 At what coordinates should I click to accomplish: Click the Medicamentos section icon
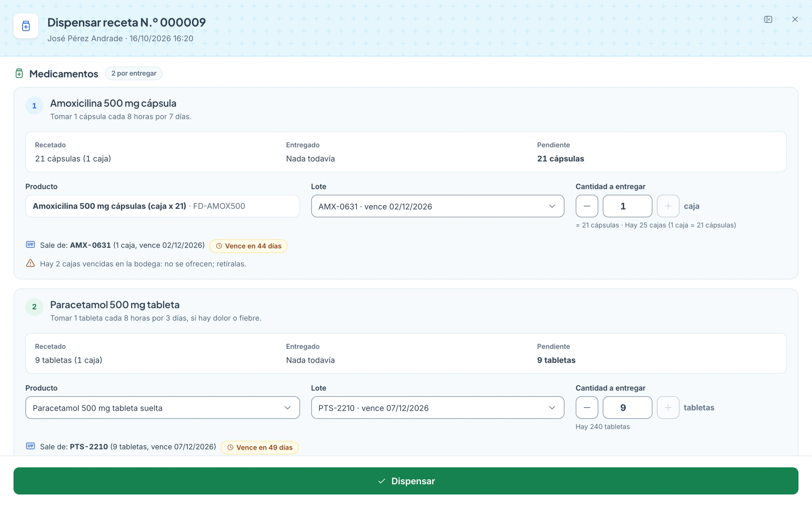pyautogui.click(x=19, y=74)
